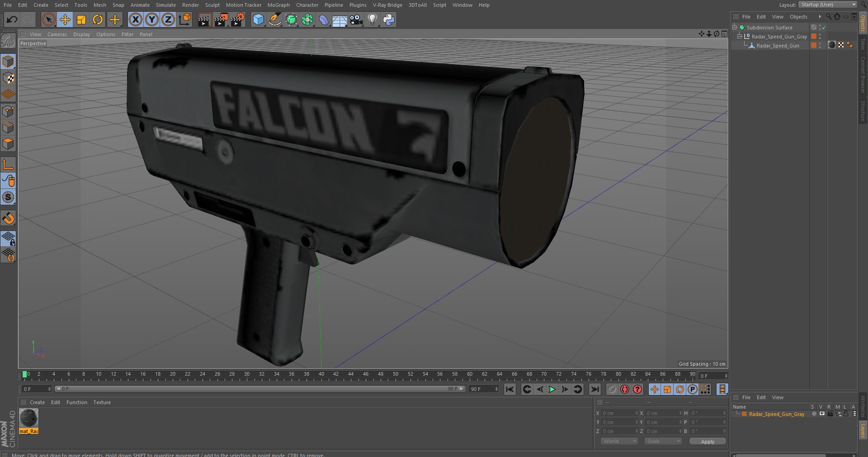Collapse Radar_Speed_Gun_Gray null in object tree
The height and width of the screenshot is (457, 868).
(x=740, y=36)
